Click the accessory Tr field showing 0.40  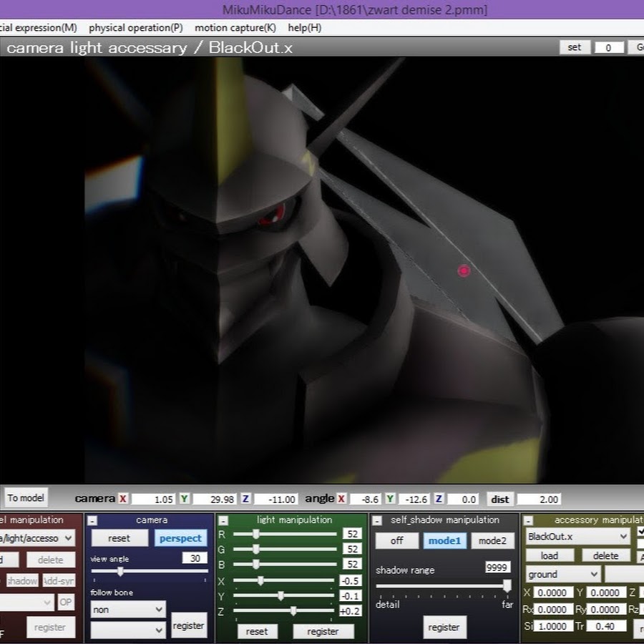click(606, 626)
